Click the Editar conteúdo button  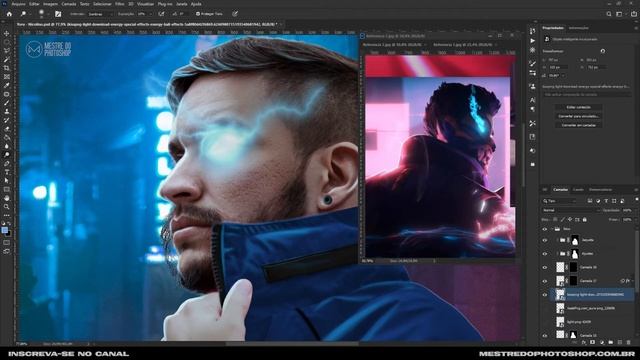(578, 107)
